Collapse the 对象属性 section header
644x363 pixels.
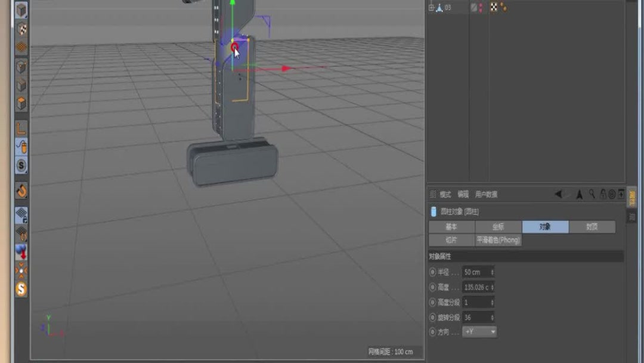coord(439,257)
